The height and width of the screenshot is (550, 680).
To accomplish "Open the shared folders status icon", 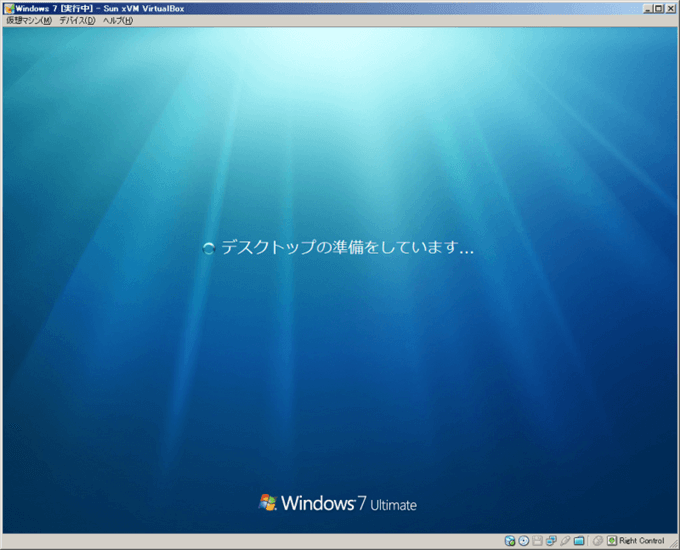I will point(580,541).
